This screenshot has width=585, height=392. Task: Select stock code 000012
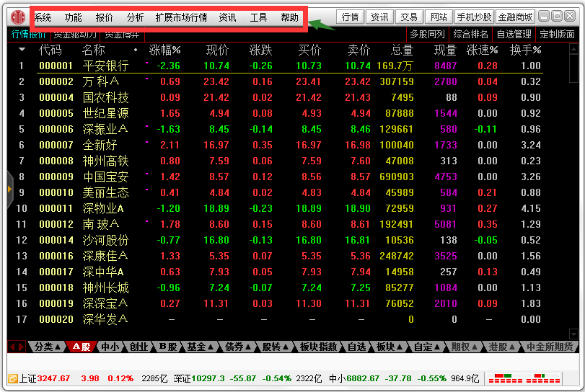point(56,224)
